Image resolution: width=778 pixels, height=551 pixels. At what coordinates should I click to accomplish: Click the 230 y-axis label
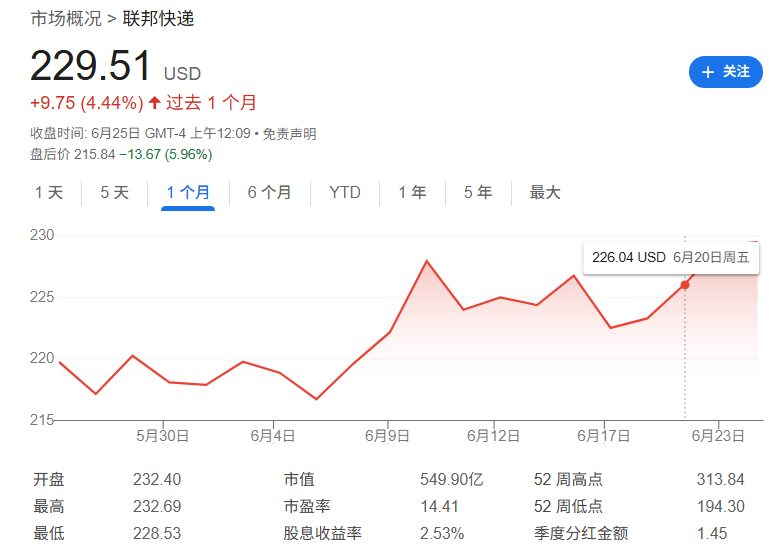[42, 235]
